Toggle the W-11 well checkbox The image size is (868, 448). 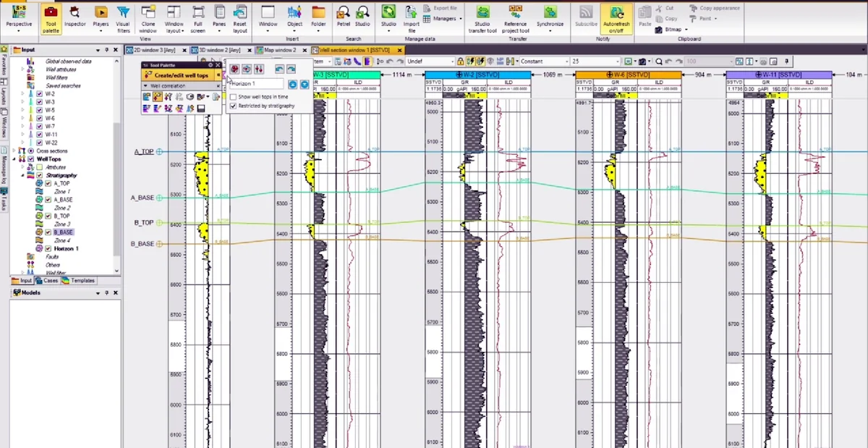point(39,135)
